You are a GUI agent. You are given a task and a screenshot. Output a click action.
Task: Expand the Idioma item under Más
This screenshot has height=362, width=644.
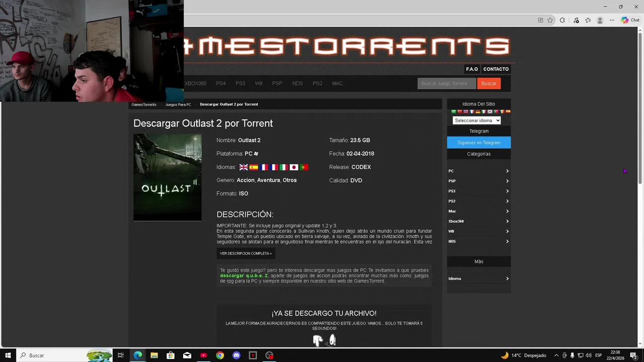pyautogui.click(x=478, y=279)
